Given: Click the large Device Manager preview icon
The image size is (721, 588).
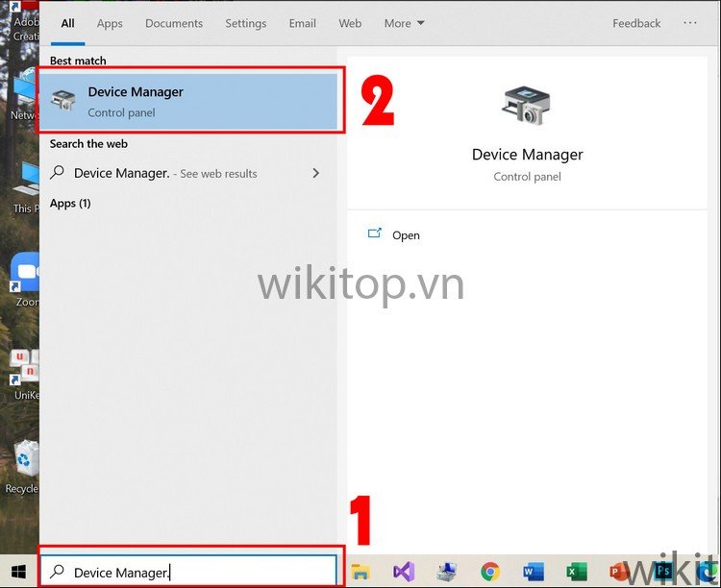Looking at the screenshot, I should (527, 105).
